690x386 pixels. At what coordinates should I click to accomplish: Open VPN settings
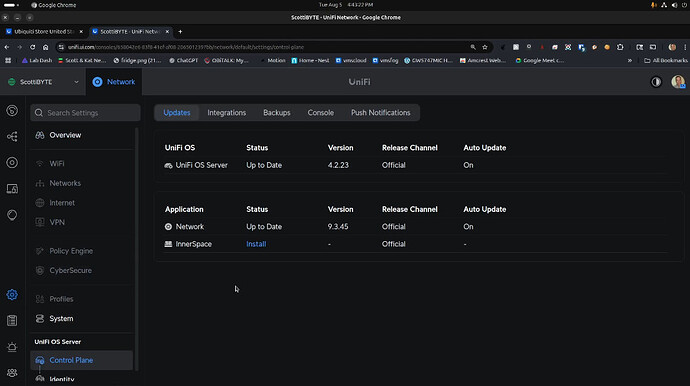(x=57, y=222)
